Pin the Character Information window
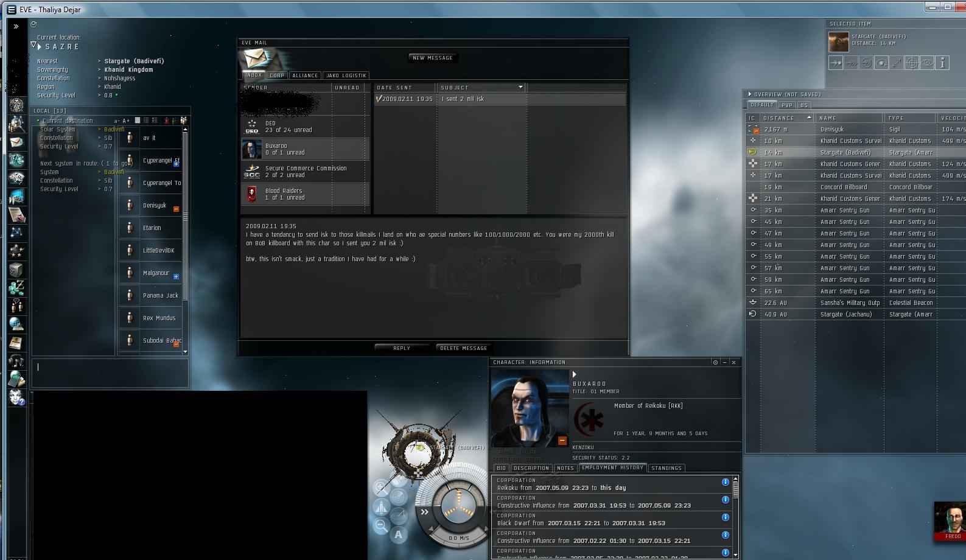This screenshot has height=560, width=966. (x=715, y=362)
